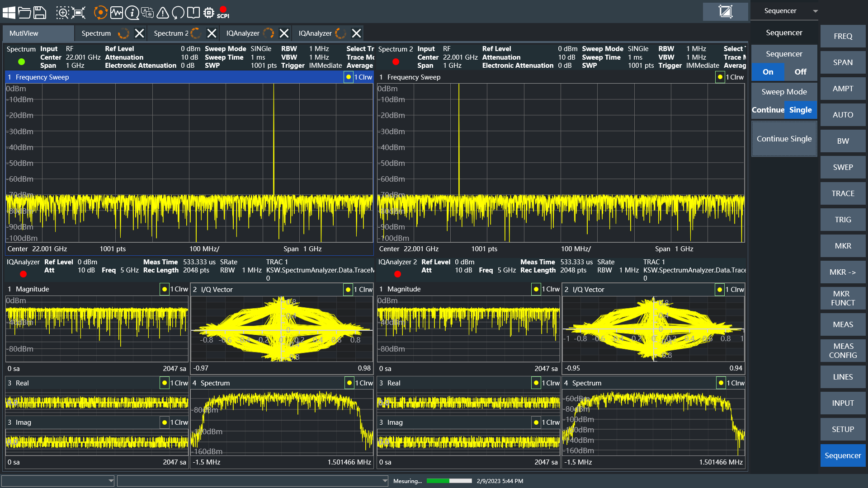Open the TRIG menu
Image resolution: width=868 pixels, height=488 pixels.
[x=843, y=220]
